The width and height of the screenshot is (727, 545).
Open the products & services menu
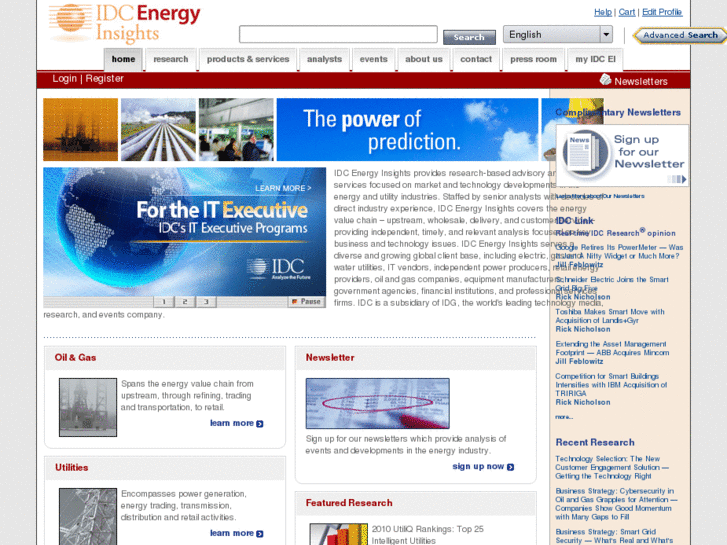click(x=248, y=60)
